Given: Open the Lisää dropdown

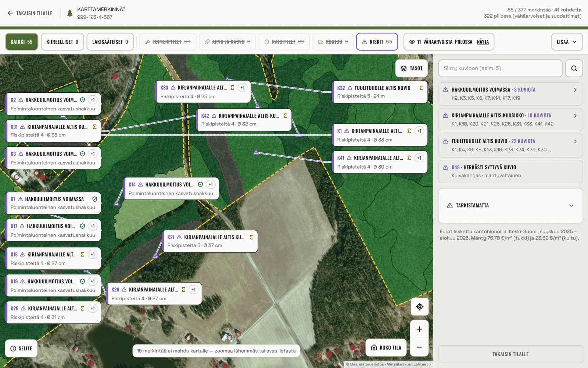Looking at the screenshot, I should tap(567, 42).
